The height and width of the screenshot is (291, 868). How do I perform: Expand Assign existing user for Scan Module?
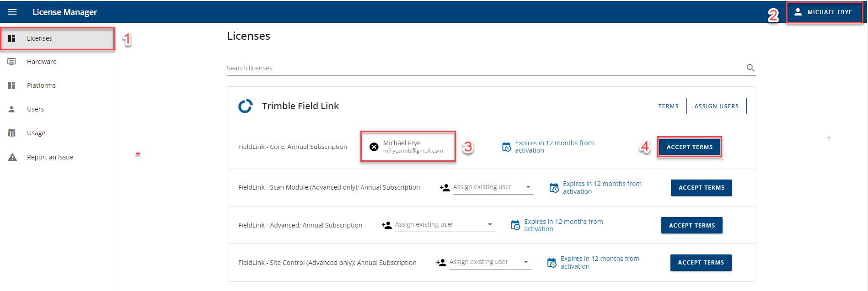[528, 187]
